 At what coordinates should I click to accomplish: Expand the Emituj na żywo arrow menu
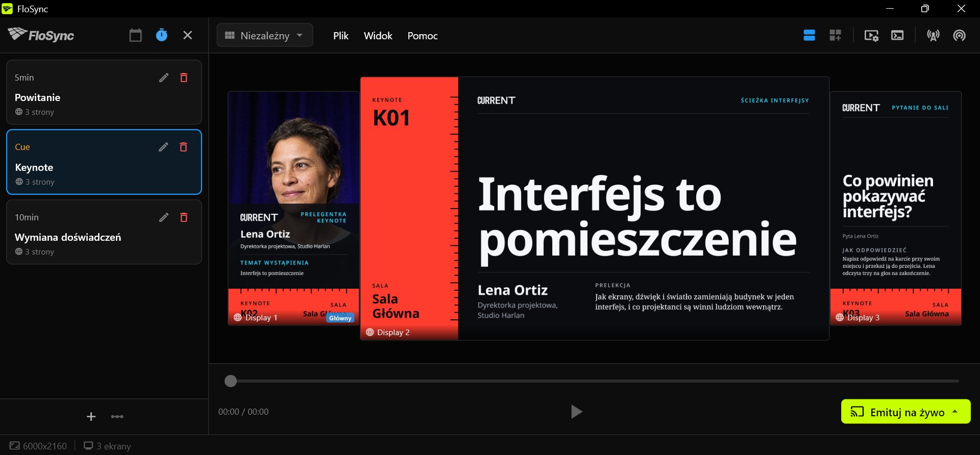tap(955, 412)
